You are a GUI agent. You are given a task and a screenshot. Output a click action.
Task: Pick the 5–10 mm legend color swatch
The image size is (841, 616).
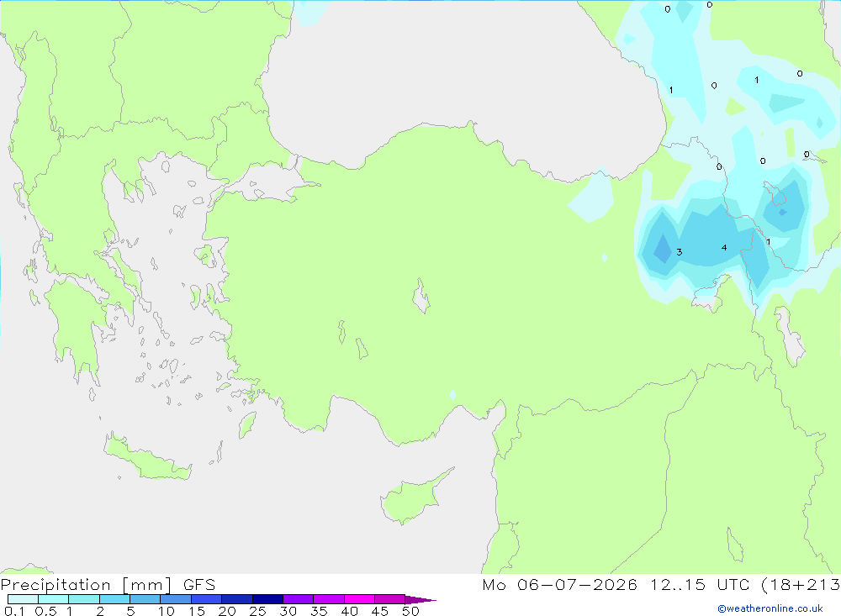pos(145,599)
